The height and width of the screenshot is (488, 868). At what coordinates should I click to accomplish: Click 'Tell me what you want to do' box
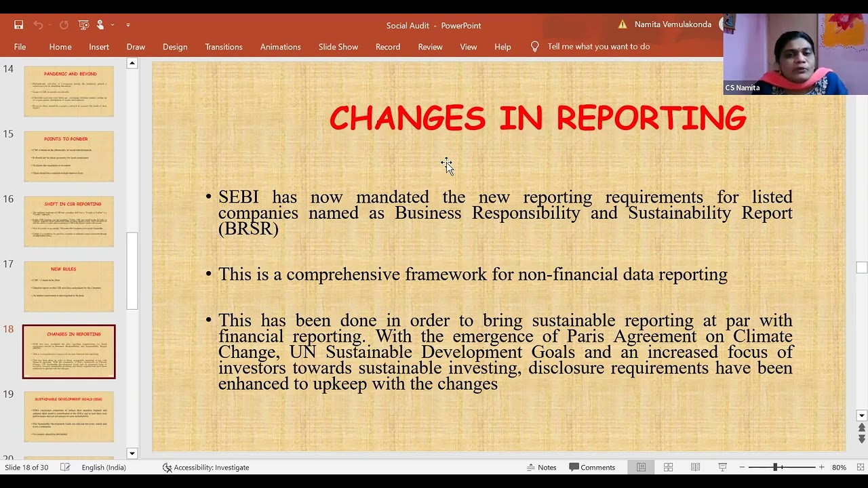(599, 47)
